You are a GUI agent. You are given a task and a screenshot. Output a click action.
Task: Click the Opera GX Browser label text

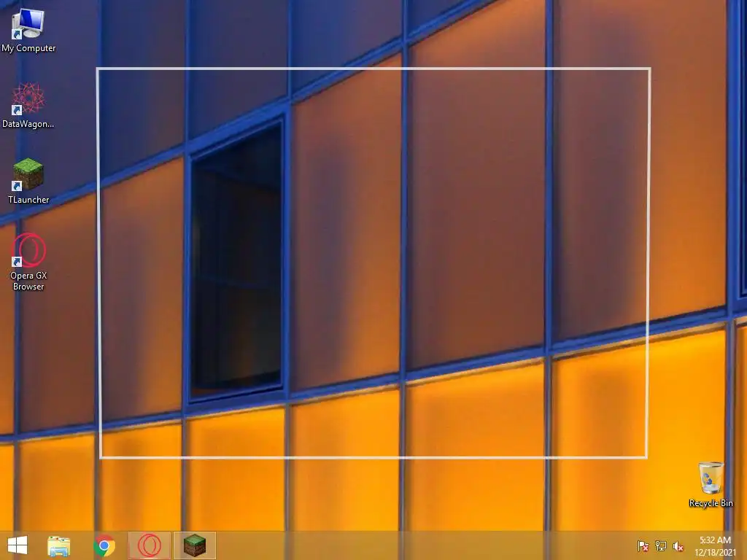click(x=28, y=281)
